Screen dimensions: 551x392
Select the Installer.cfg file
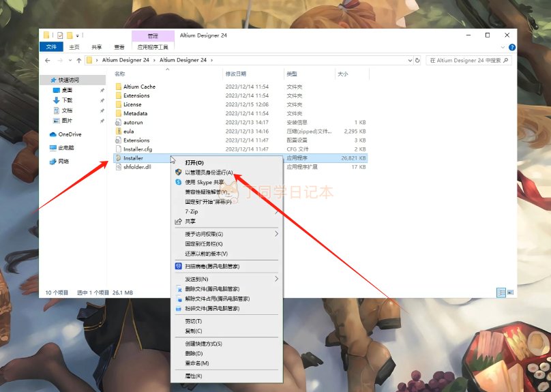point(137,149)
